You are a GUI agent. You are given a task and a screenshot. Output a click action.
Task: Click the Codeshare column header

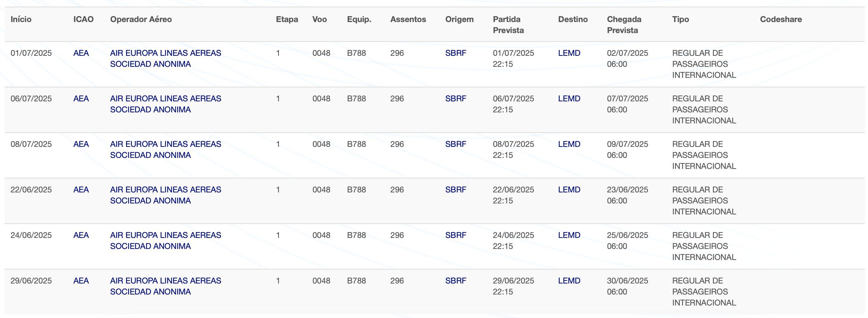coord(781,19)
